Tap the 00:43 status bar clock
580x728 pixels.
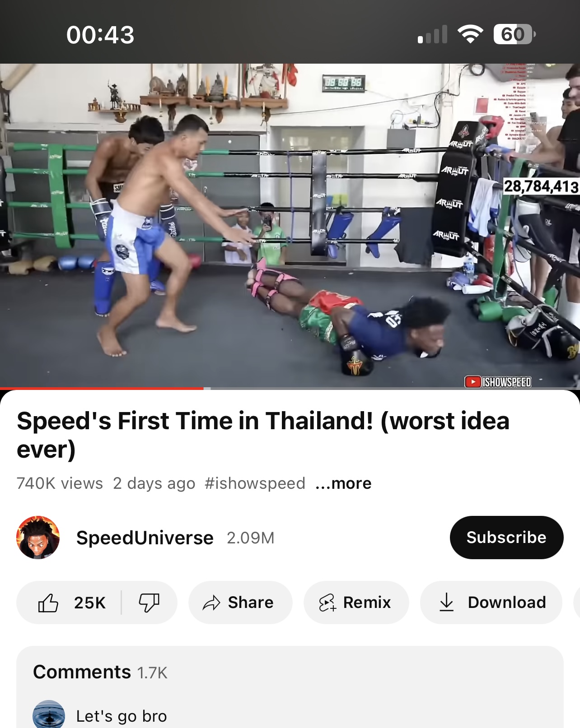(100, 35)
